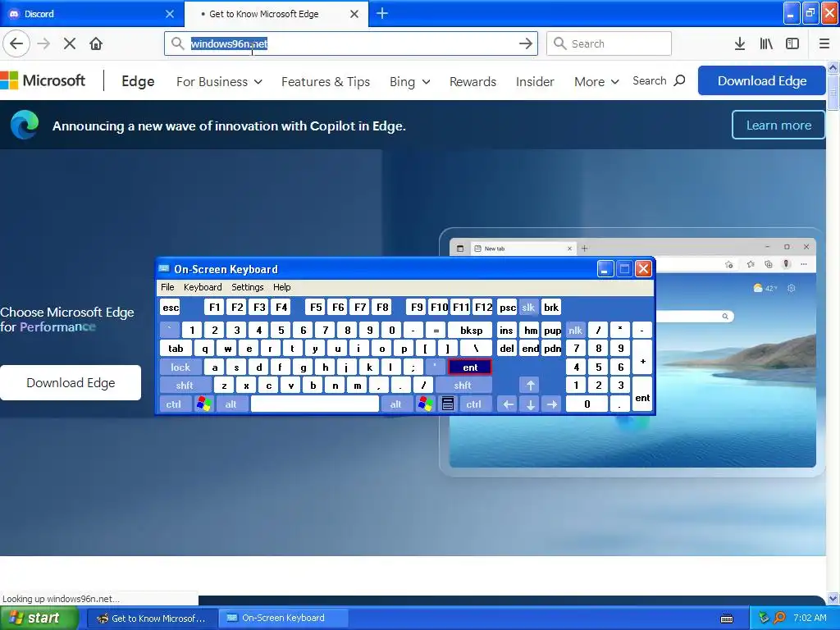Click the browser Search box
The image size is (840, 630).
[x=609, y=43]
